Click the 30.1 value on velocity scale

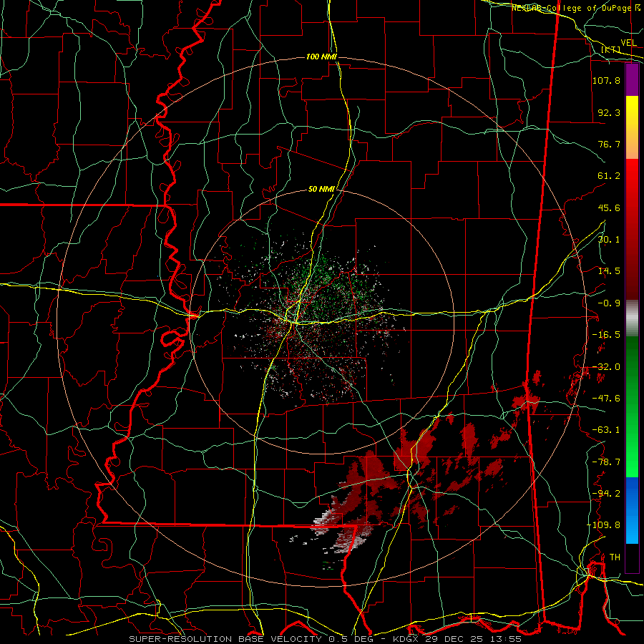click(x=609, y=240)
